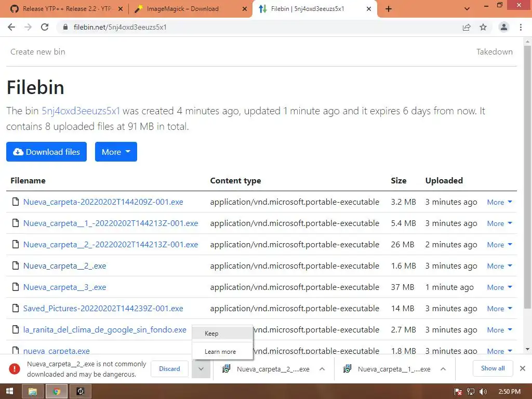Bookmark this page with star icon

pos(483,27)
